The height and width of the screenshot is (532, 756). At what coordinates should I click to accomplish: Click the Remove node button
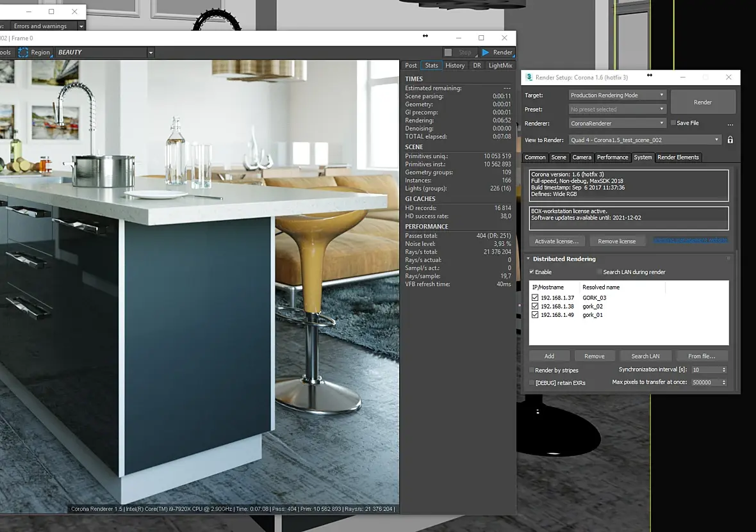[x=595, y=356]
